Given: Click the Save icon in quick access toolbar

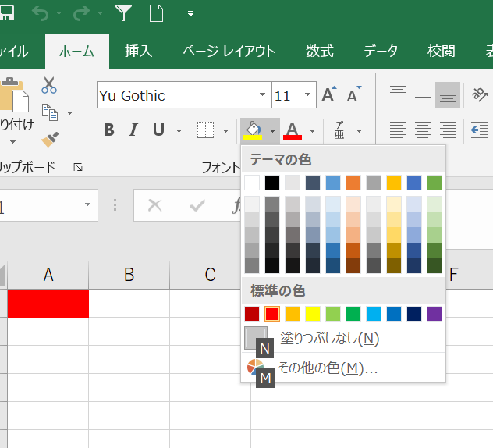Looking at the screenshot, I should point(6,13).
